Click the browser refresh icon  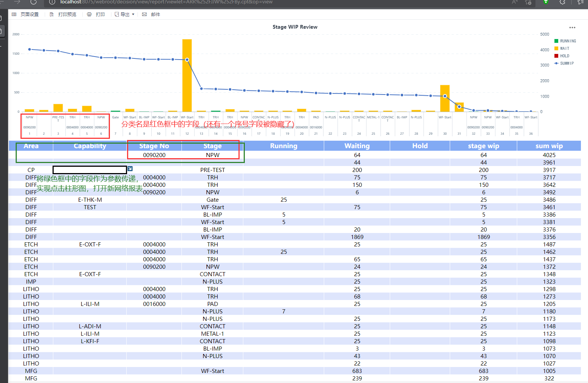[x=34, y=2]
